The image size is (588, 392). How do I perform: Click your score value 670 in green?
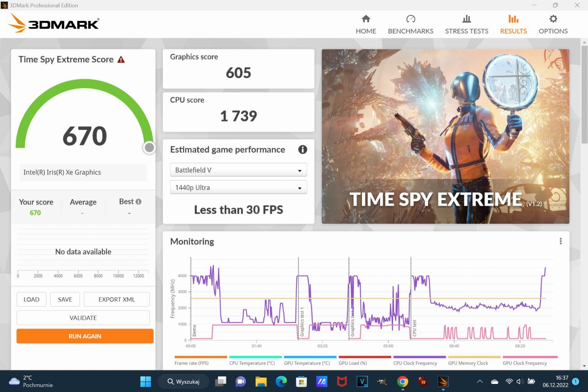point(35,213)
